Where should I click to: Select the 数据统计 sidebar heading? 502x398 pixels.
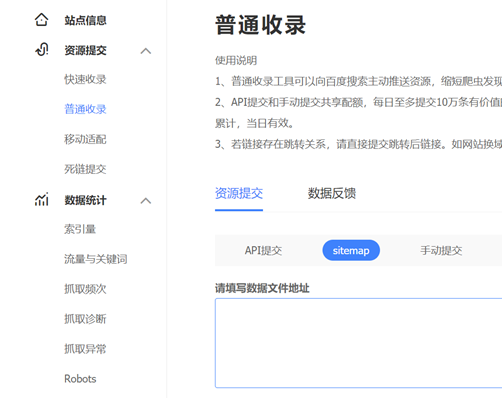86,200
